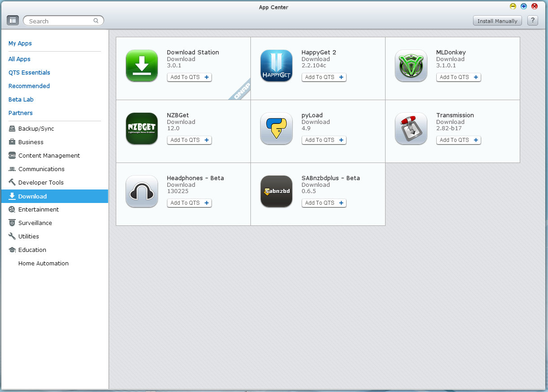Select the Backup/Sync category

36,129
